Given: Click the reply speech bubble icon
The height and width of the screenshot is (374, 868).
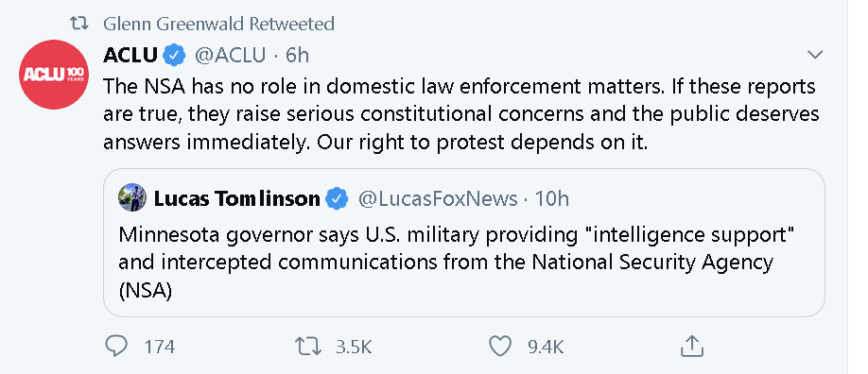Looking at the screenshot, I should (116, 347).
